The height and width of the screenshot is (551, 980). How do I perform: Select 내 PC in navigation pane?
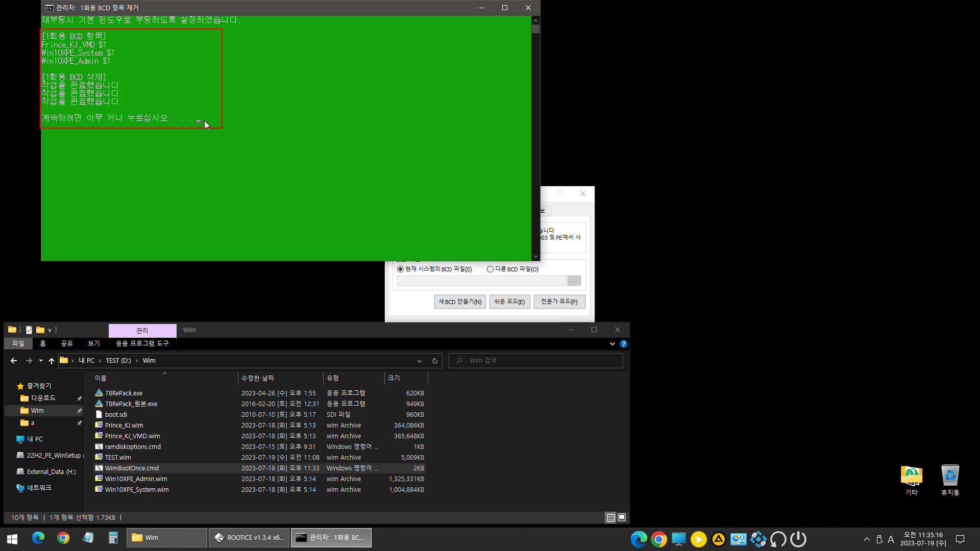35,439
